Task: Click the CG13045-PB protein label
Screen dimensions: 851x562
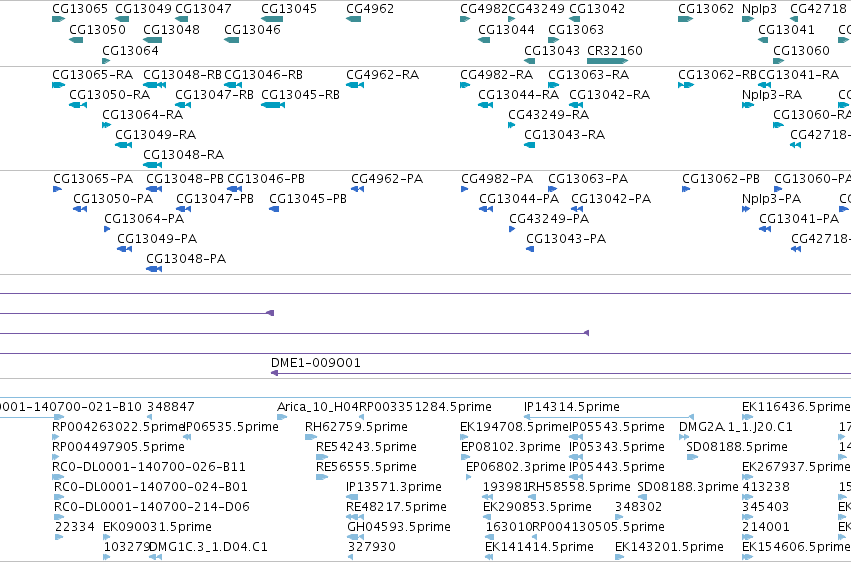Action: 308,199
